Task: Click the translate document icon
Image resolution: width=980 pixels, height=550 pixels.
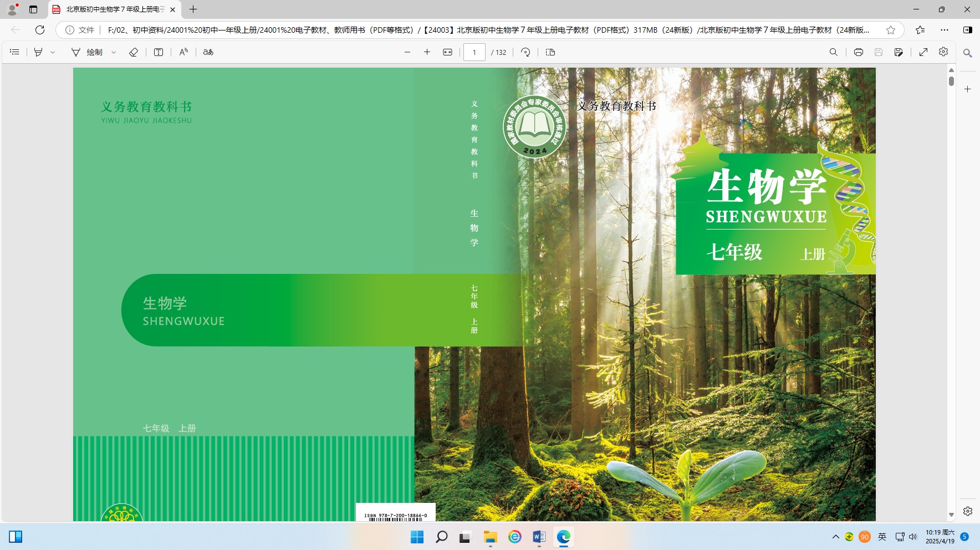Action: point(208,52)
